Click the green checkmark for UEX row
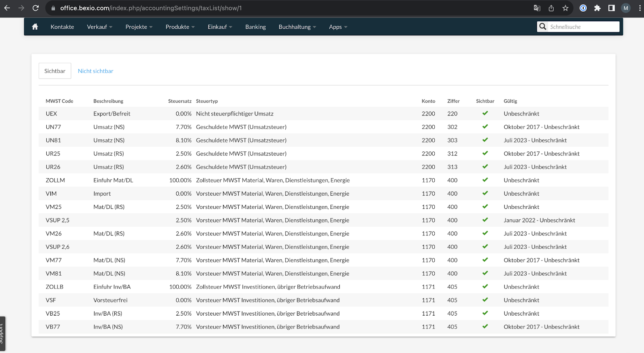The height and width of the screenshot is (353, 644). point(485,114)
